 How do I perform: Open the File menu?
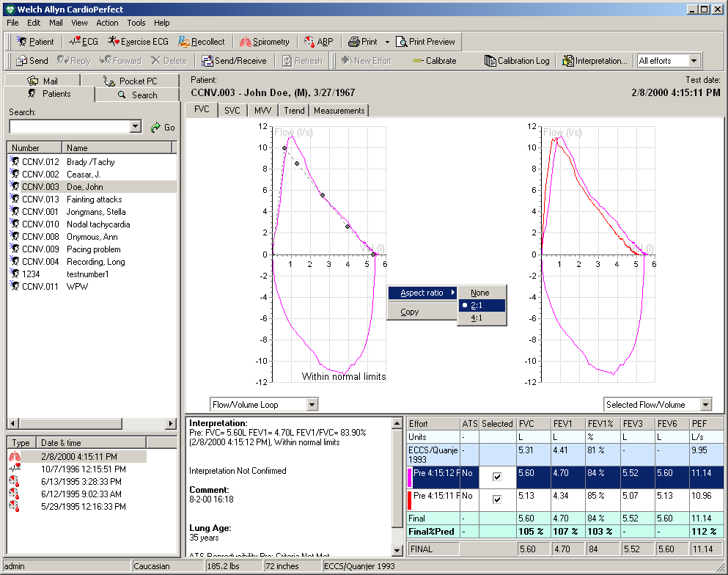click(x=12, y=23)
